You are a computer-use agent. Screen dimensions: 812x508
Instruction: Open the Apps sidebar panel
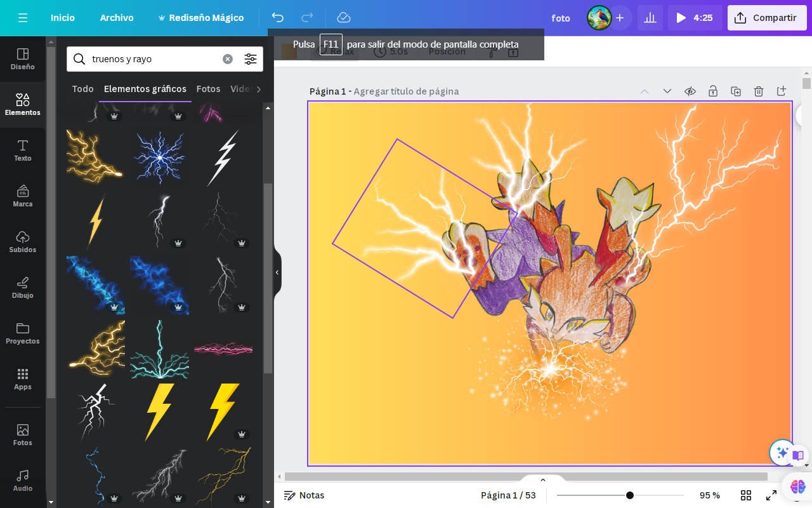23,379
